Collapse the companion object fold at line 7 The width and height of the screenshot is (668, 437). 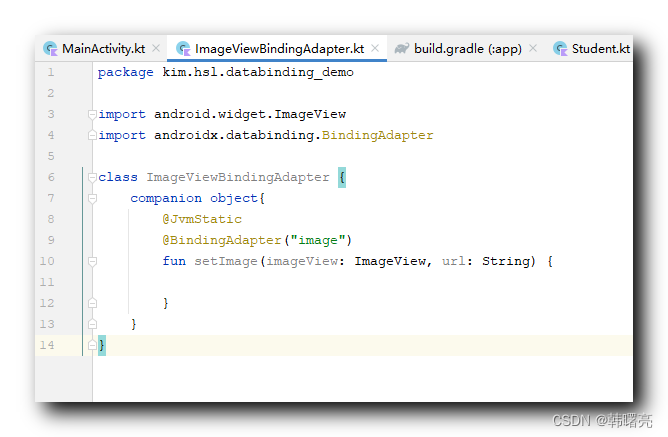point(92,198)
